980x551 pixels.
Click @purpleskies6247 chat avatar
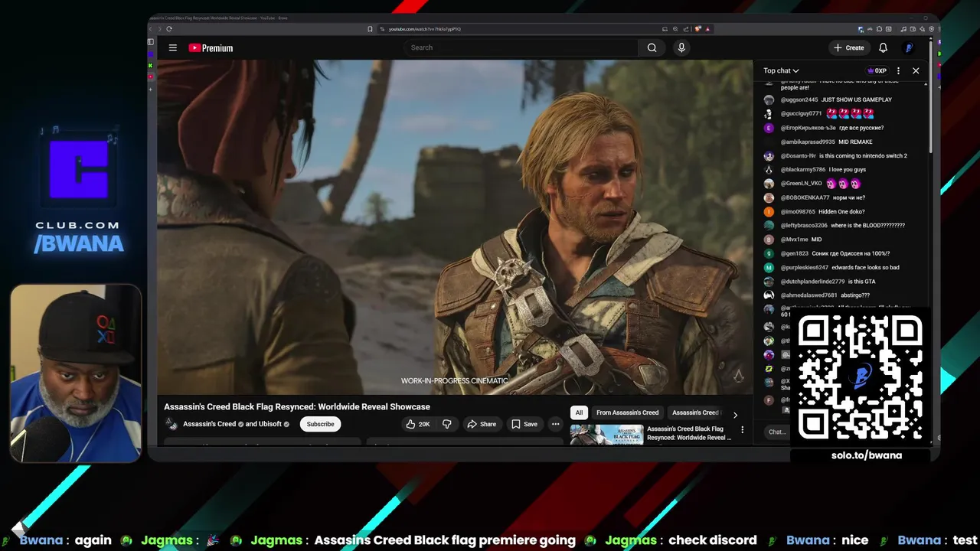pos(769,267)
